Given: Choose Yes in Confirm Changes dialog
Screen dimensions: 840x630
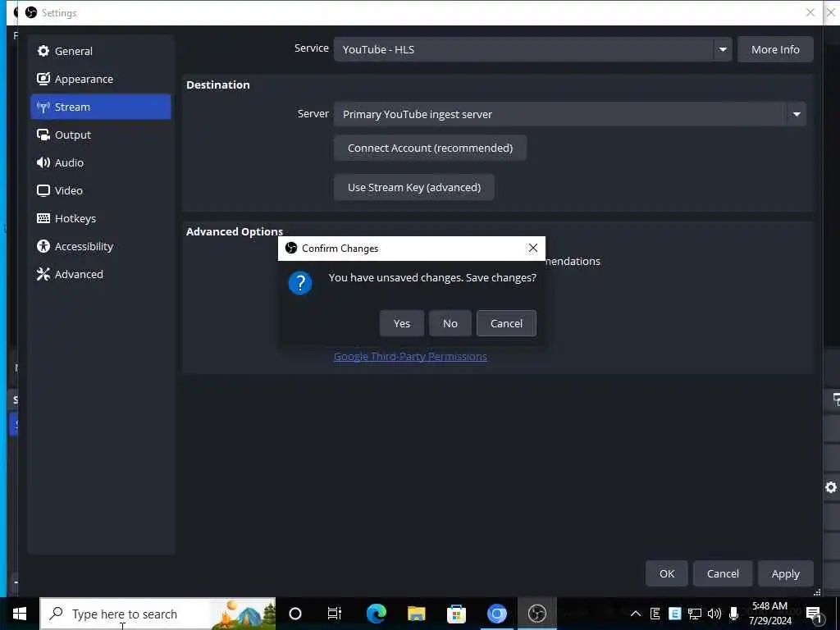Looking at the screenshot, I should 402,323.
